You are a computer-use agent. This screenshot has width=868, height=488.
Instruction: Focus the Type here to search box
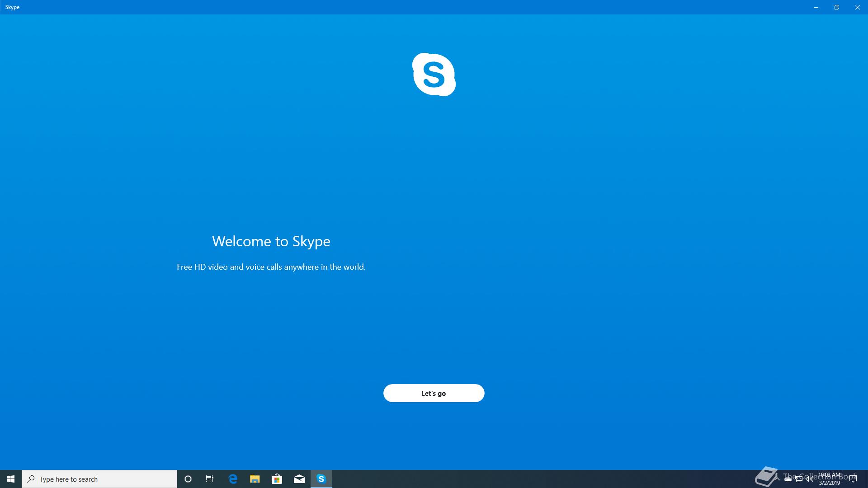(x=99, y=479)
